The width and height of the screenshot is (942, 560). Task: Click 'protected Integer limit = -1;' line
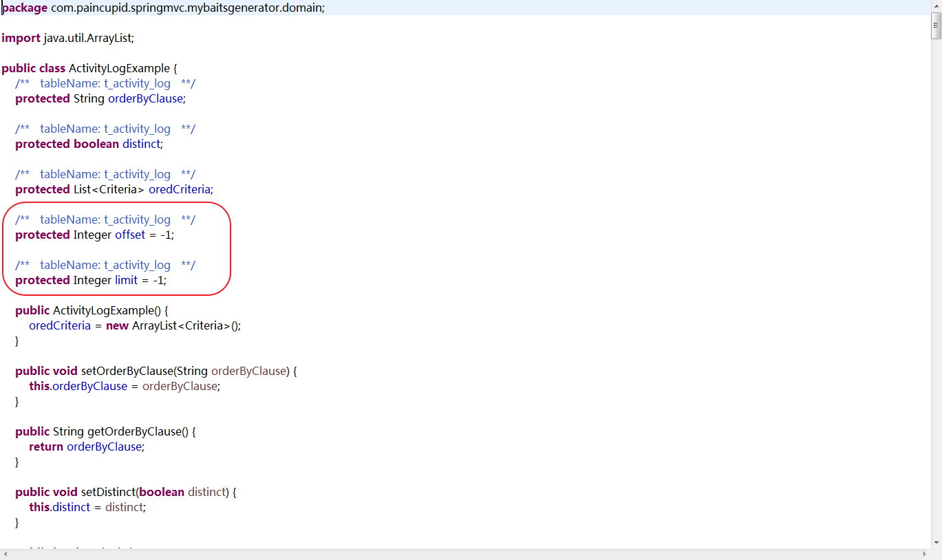pos(91,280)
